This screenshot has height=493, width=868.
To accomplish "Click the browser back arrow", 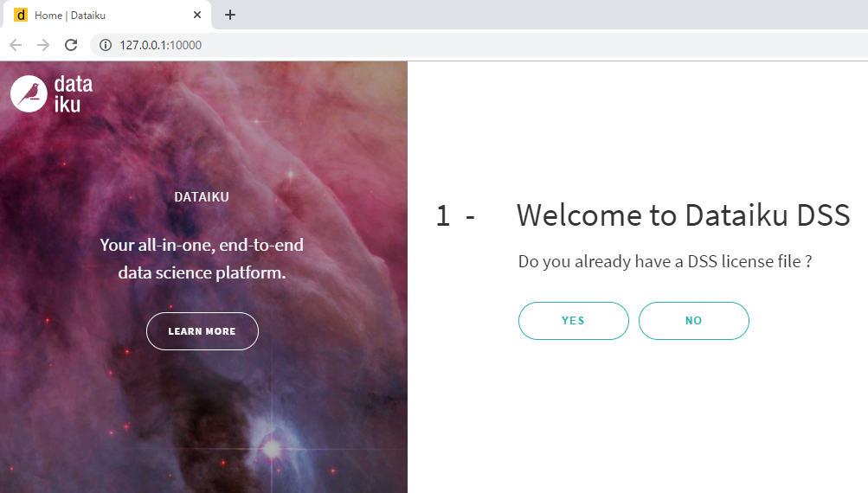I will [x=16, y=45].
